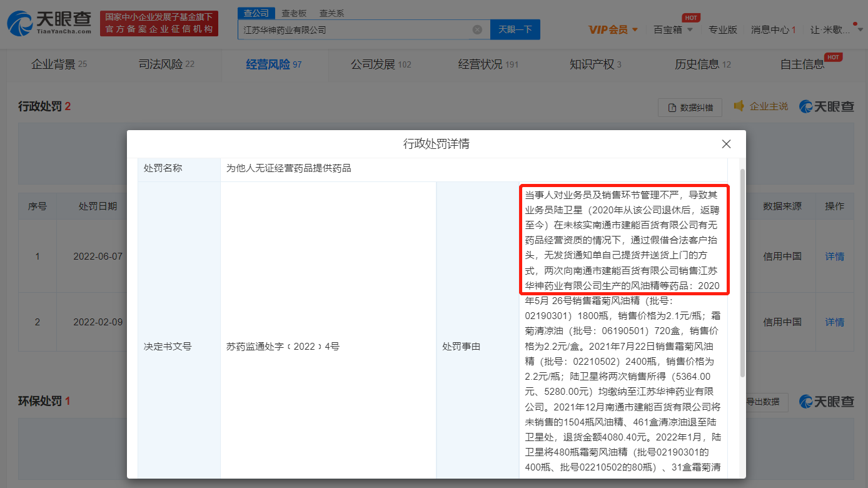Open the 知识产权 tab
Screen dimensions: 868x488
click(x=595, y=64)
